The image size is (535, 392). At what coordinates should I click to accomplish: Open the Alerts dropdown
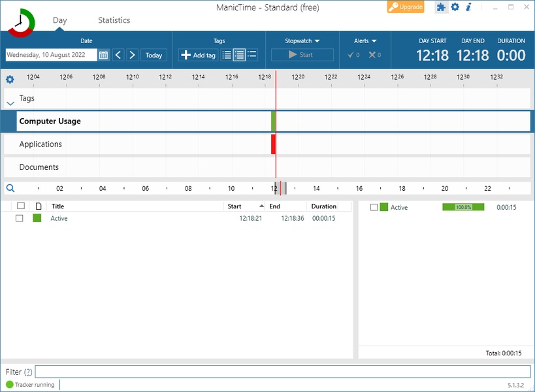pyautogui.click(x=365, y=41)
